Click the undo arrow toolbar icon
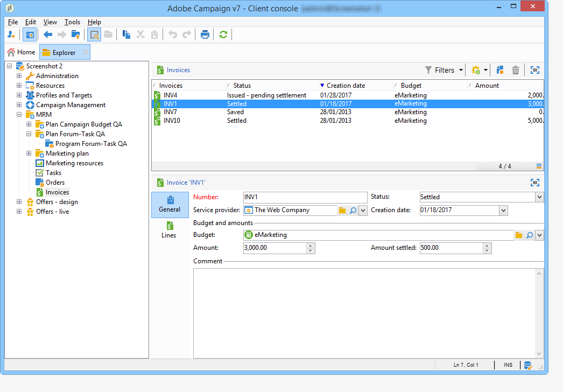This screenshot has width=563, height=392. [173, 35]
